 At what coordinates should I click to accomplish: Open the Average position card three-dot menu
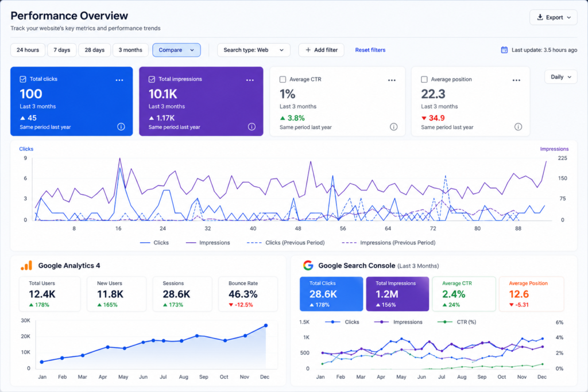point(516,80)
